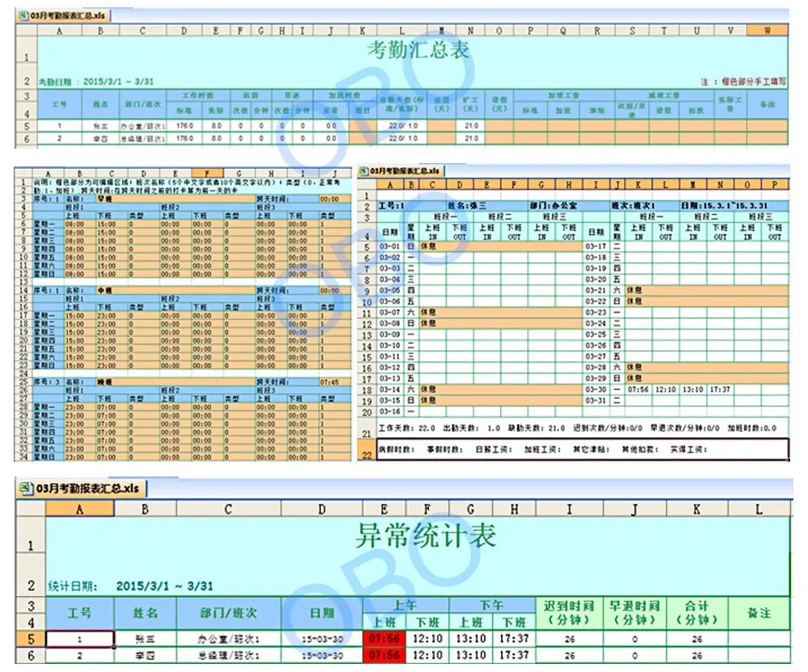This screenshot has height=672, width=808.
Task: Select the 中班 shift name cell
Action: [x=175, y=291]
